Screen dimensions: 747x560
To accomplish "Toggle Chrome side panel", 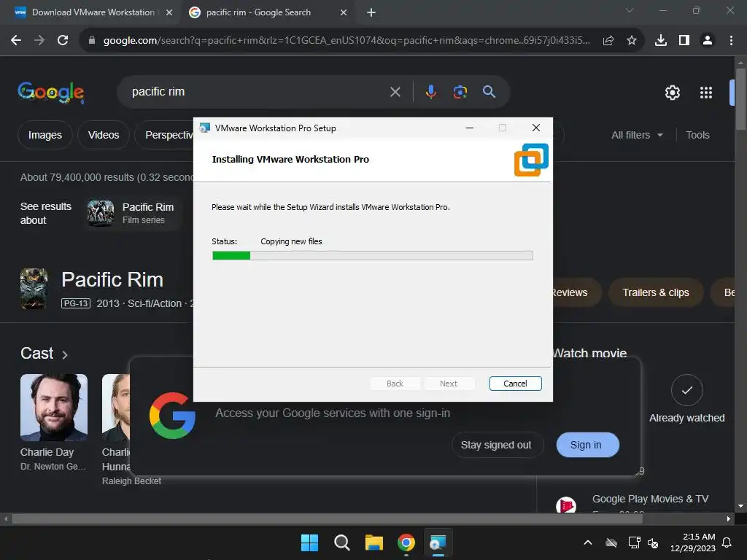I will (684, 41).
